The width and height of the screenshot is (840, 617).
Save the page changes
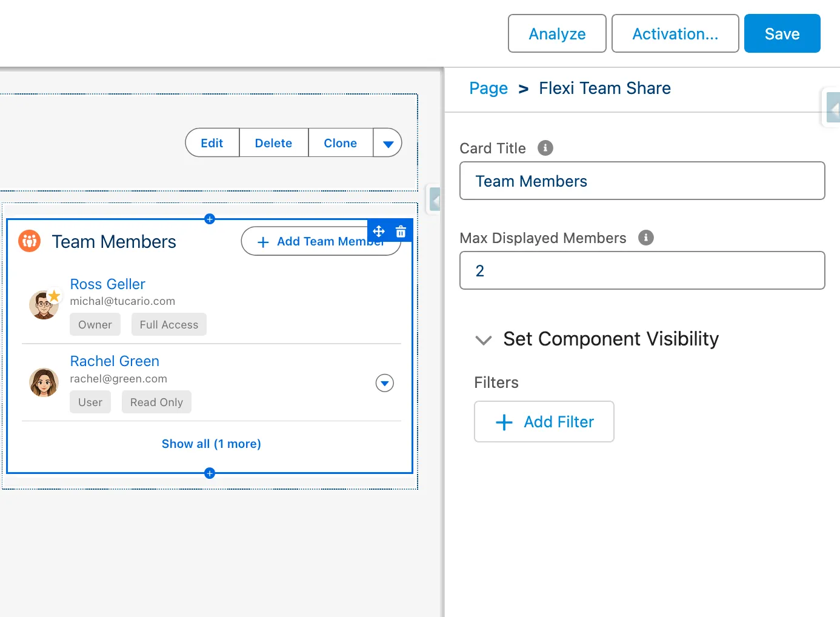(x=782, y=33)
